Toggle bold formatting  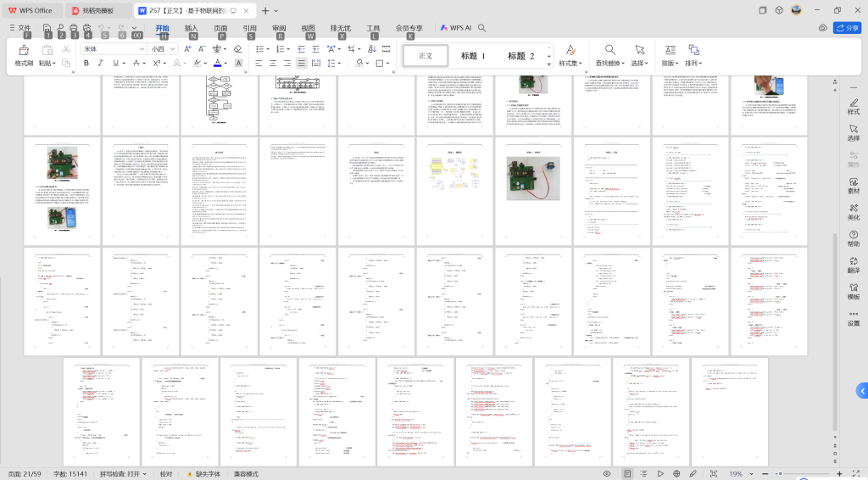coord(86,64)
